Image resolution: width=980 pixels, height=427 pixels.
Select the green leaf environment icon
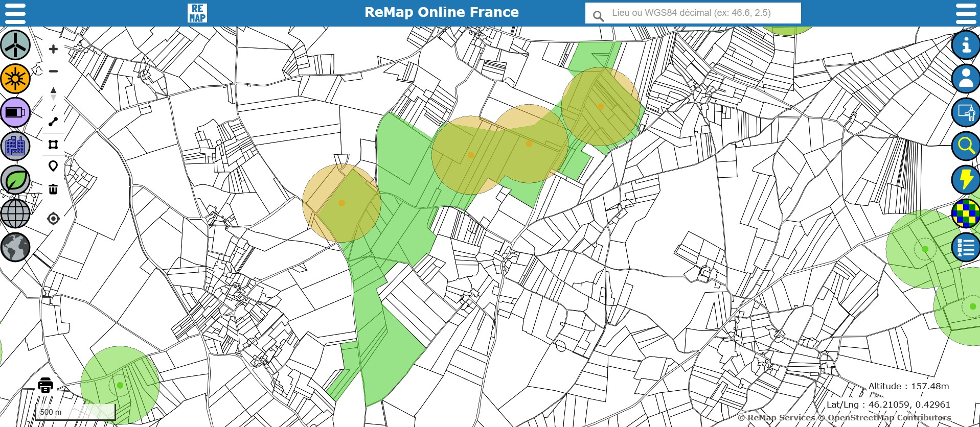click(15, 180)
